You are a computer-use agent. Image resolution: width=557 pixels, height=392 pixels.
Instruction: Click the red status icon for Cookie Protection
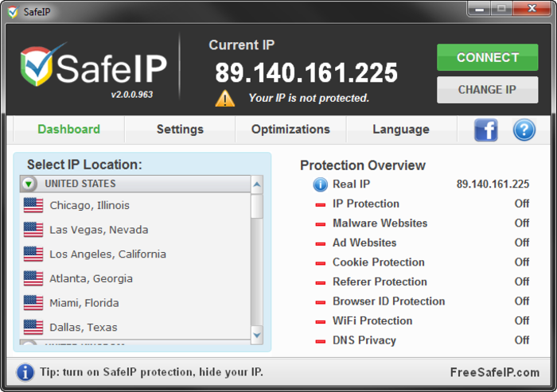pyautogui.click(x=321, y=263)
